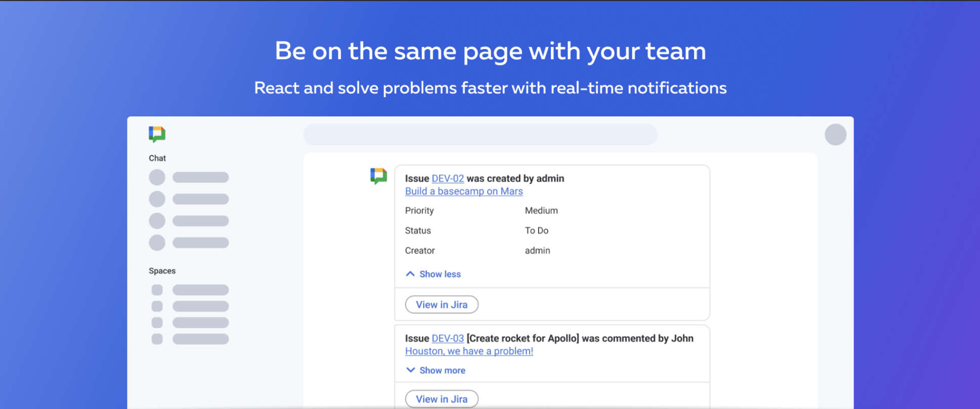The height and width of the screenshot is (409, 980).
Task: Open the last space icon under Spaces
Action: pos(157,339)
